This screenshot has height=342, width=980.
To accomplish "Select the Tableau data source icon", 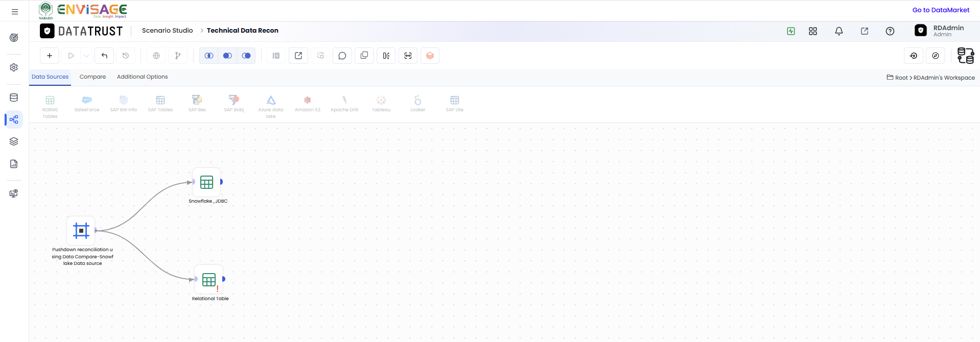I will tap(381, 104).
